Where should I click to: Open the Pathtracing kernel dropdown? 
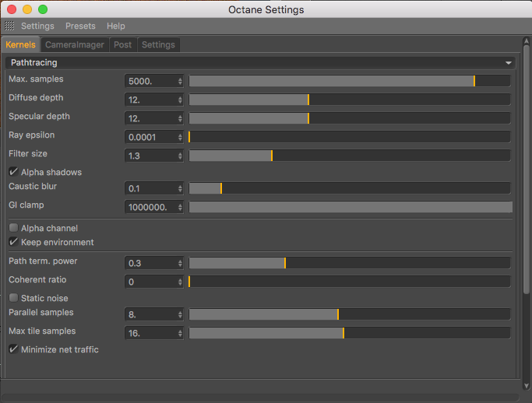260,62
